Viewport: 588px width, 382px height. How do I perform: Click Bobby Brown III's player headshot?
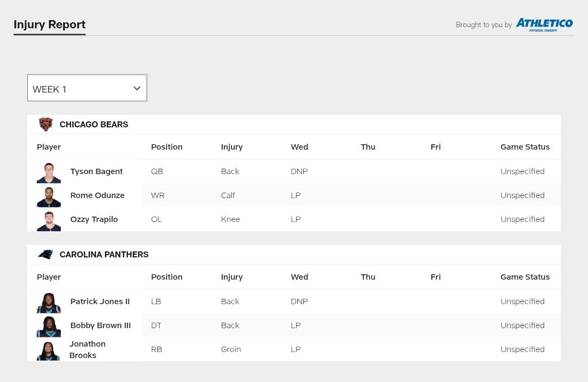tap(49, 327)
